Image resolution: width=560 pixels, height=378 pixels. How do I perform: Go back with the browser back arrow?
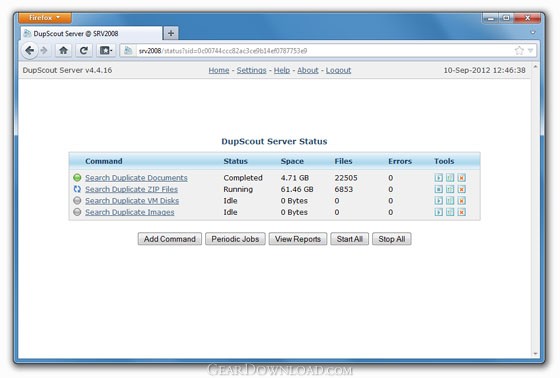(x=30, y=50)
